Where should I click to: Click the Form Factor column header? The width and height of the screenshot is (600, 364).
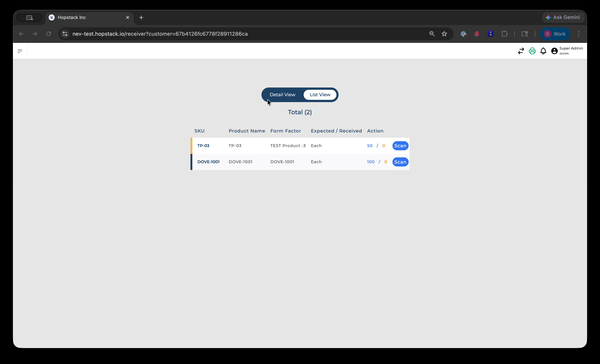(x=286, y=131)
